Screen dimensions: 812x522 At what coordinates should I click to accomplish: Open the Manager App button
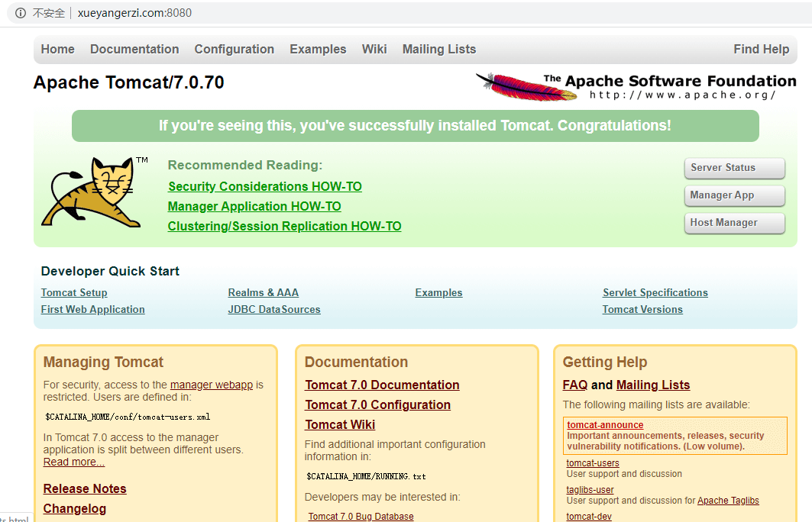pos(734,195)
